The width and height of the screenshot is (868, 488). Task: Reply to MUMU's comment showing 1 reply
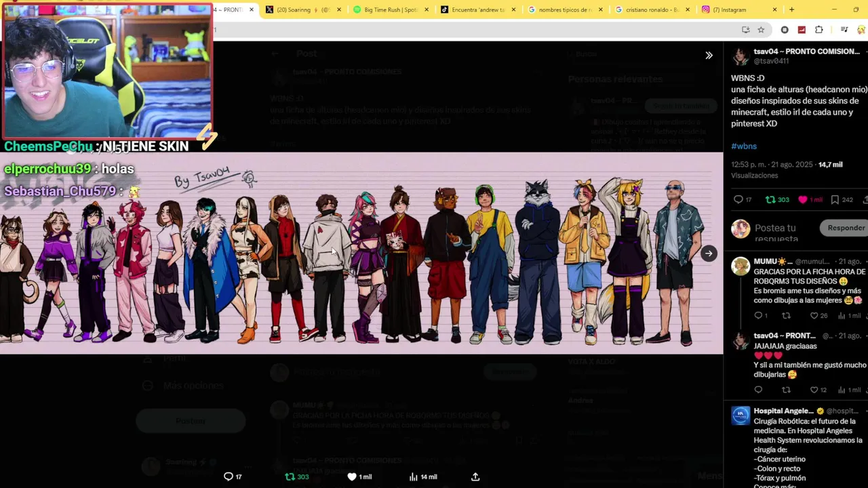(758, 316)
